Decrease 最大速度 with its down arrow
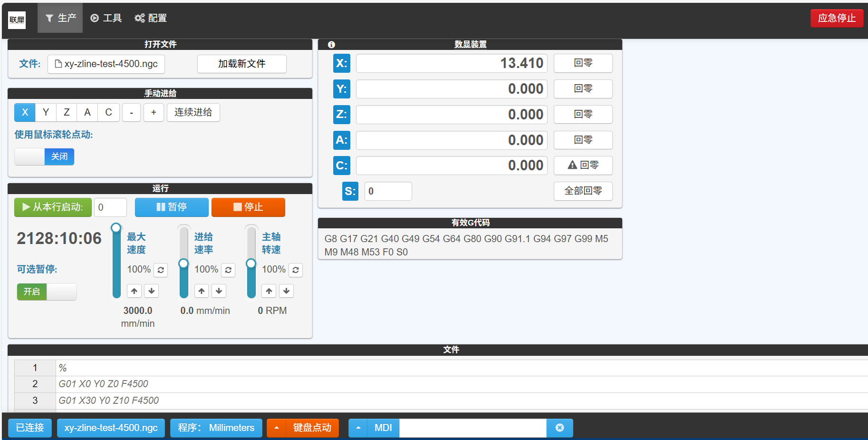The height and width of the screenshot is (440, 868). pos(152,291)
